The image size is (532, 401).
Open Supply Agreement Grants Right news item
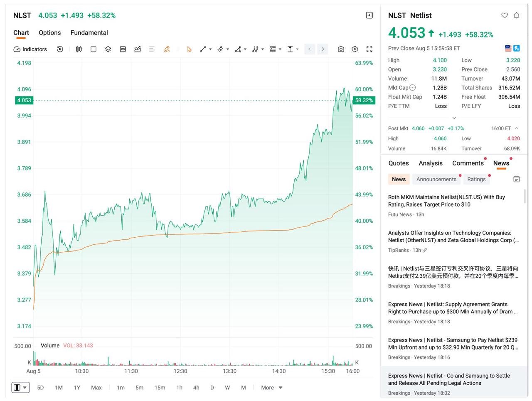coord(453,313)
